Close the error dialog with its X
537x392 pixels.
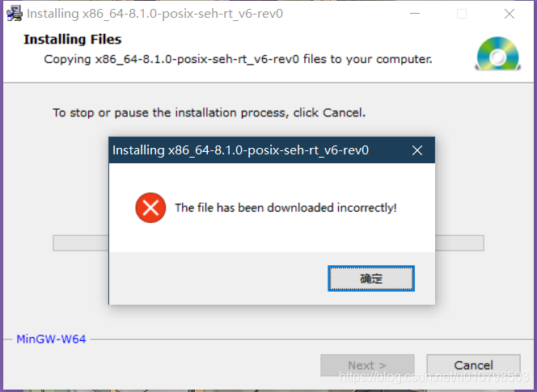coord(417,150)
